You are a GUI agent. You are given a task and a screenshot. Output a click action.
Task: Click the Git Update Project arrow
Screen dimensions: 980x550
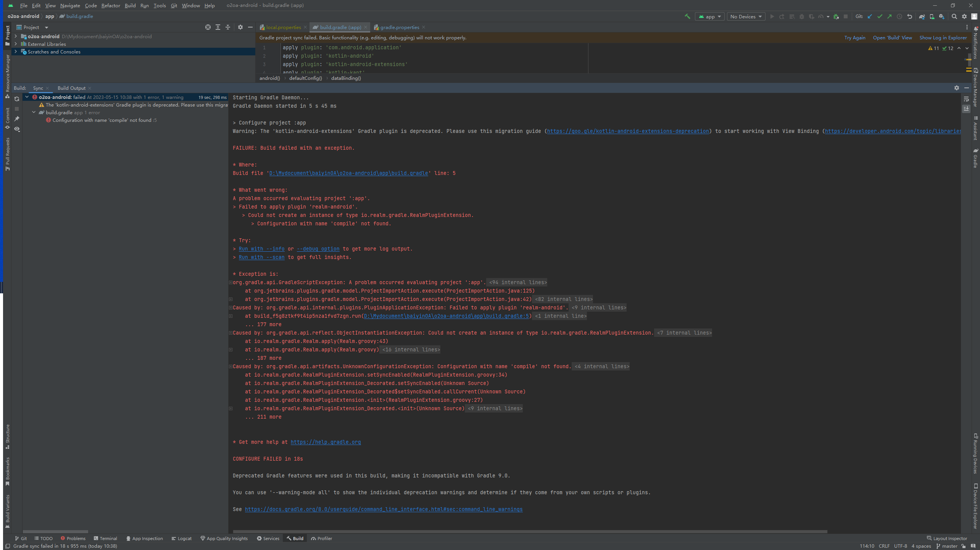(870, 16)
